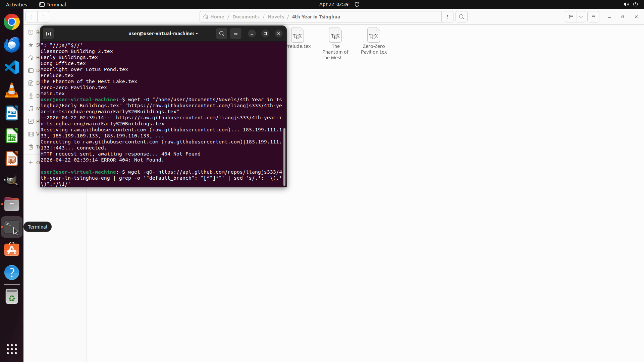Open Visual Studio Code from the dock
The height and width of the screenshot is (362, 644).
coord(12,67)
